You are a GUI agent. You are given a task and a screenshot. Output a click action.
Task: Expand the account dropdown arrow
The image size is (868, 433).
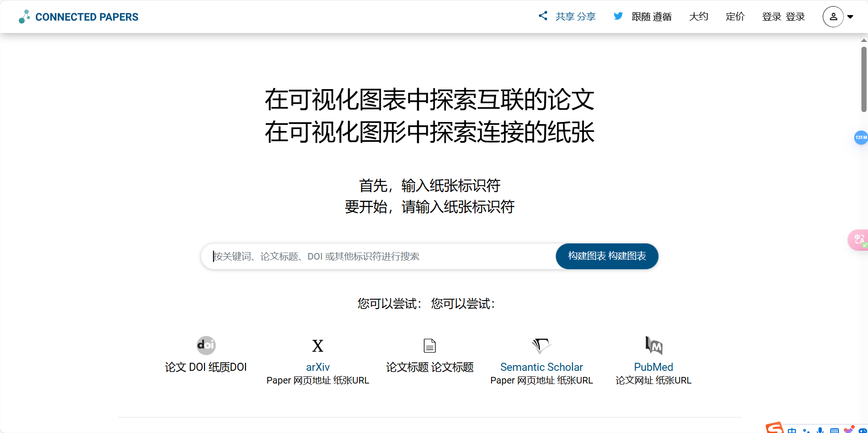point(850,16)
